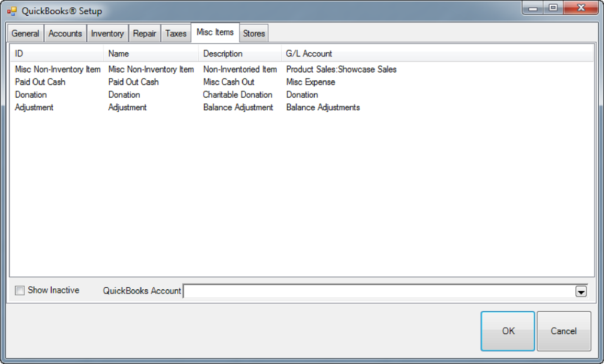Open the QuickBooks Account dropdown arrow
Screen dimensions: 604x364
tap(580, 291)
